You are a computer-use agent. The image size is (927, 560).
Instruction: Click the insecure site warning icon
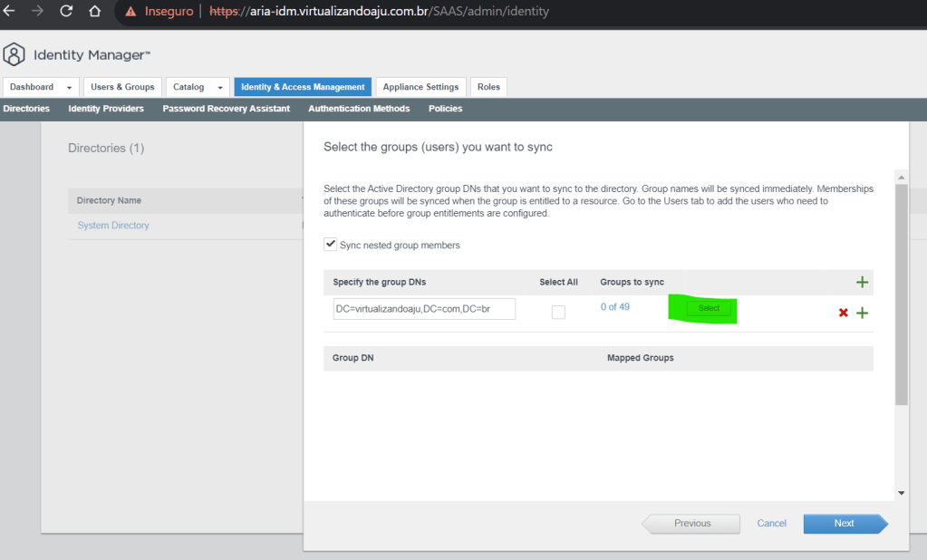coord(131,12)
